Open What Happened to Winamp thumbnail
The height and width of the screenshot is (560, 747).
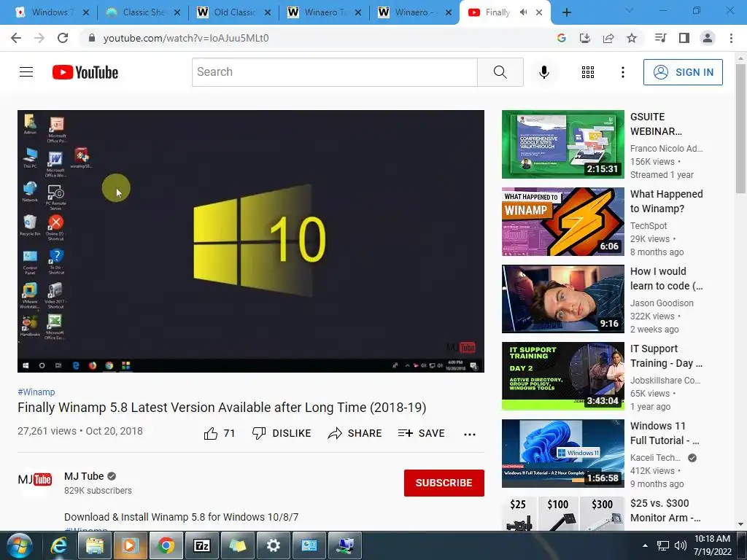562,222
